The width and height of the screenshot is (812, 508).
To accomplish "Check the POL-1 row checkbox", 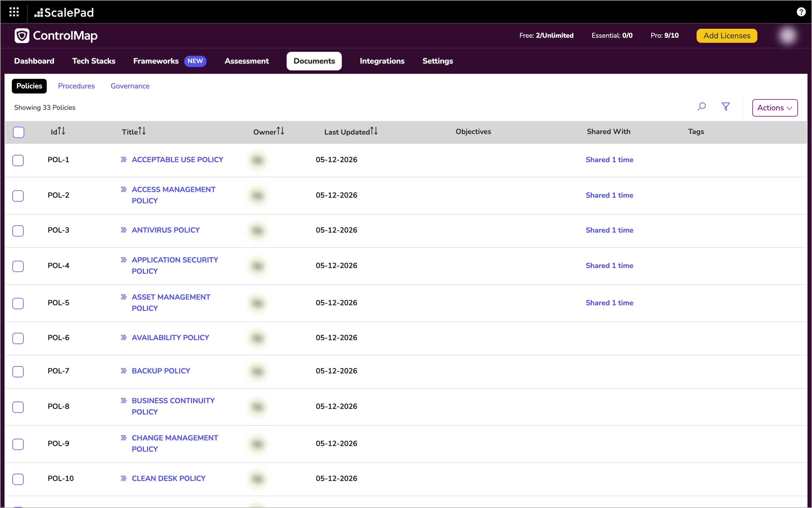I will (18, 160).
